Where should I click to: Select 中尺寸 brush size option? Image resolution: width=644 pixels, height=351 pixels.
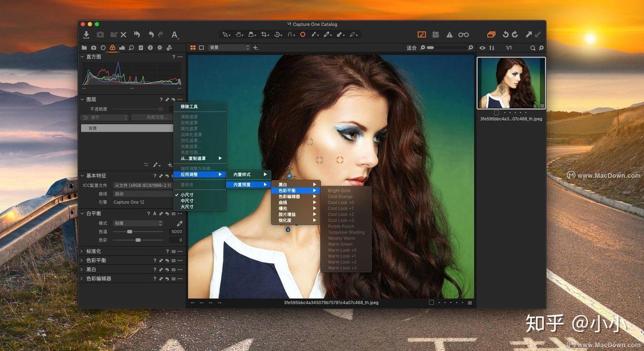186,201
